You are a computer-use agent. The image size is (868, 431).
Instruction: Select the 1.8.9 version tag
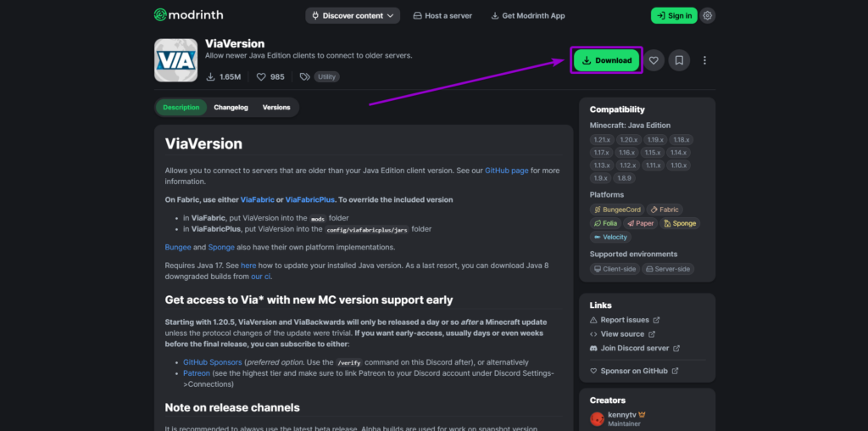tap(625, 178)
